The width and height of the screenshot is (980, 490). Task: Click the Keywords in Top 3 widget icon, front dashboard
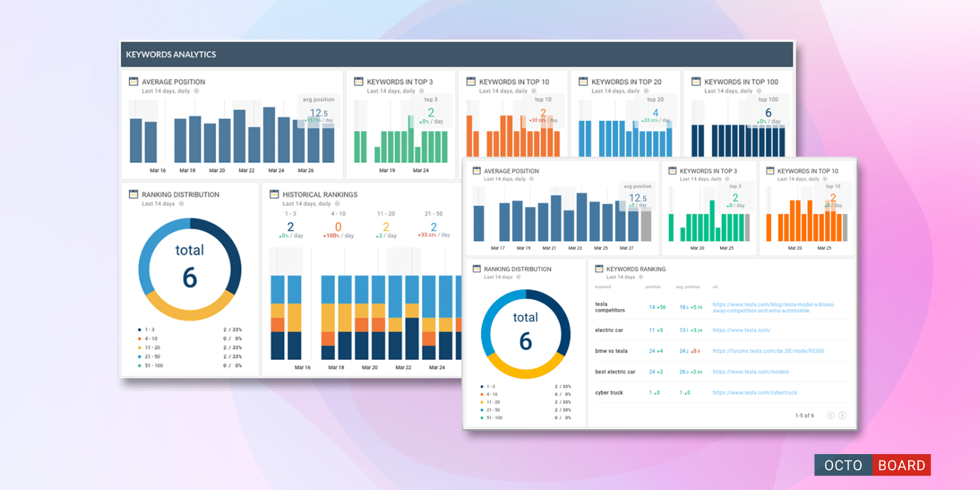click(672, 171)
